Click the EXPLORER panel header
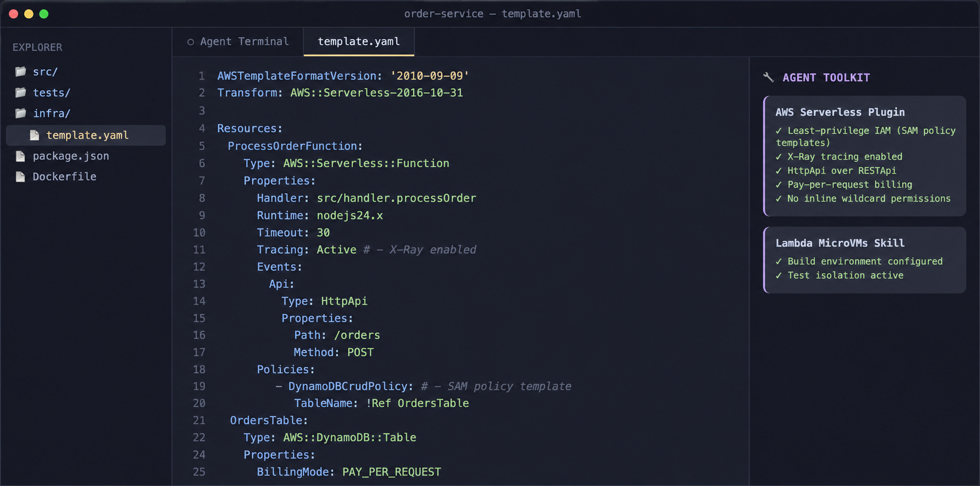 37,47
